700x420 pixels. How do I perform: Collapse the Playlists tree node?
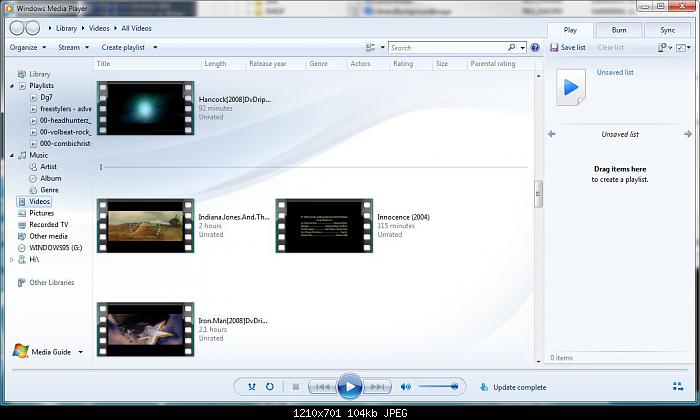pos(12,86)
